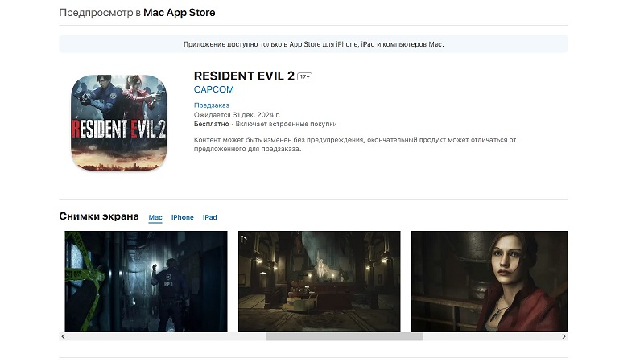
Task: Open the screenshot of woman in red jacket
Action: click(x=489, y=281)
